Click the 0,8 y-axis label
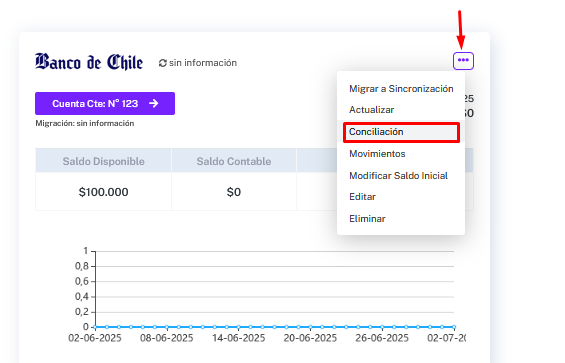565x363 pixels. (x=82, y=266)
